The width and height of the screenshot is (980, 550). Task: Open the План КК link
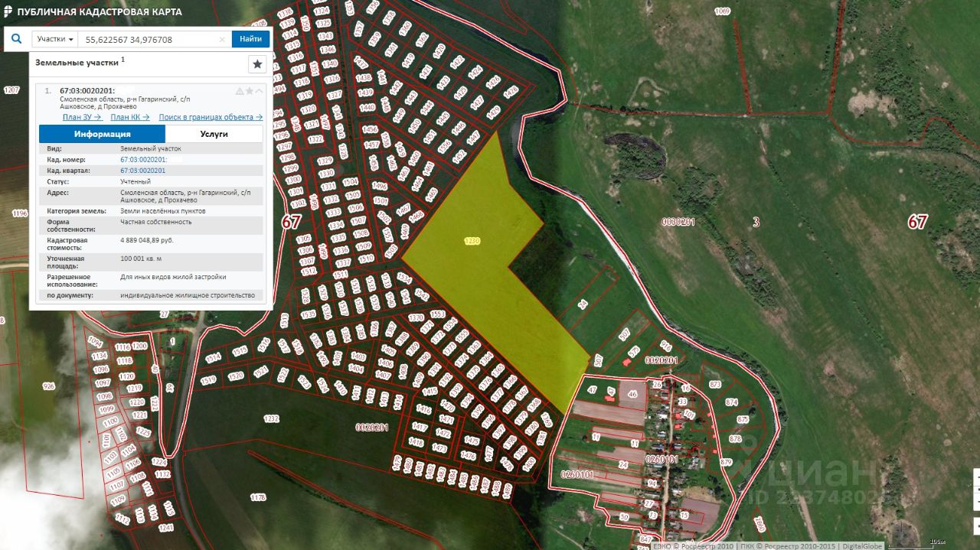[129, 117]
